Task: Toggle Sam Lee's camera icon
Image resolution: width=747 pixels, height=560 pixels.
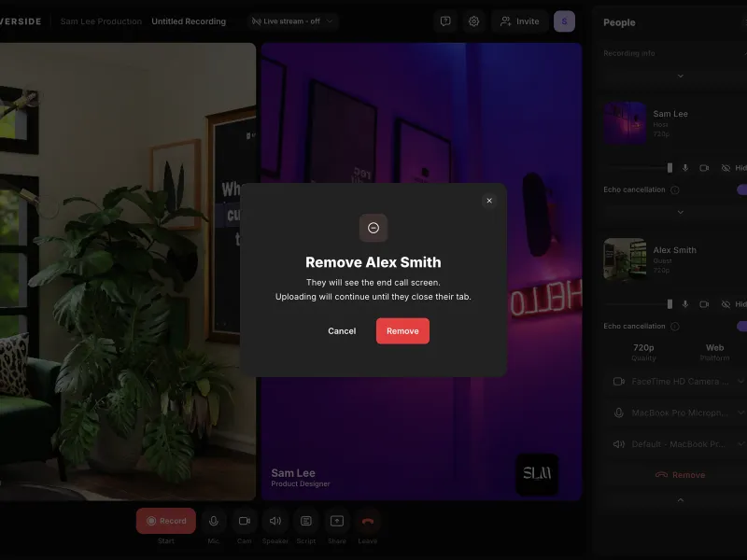Action: 704,168
